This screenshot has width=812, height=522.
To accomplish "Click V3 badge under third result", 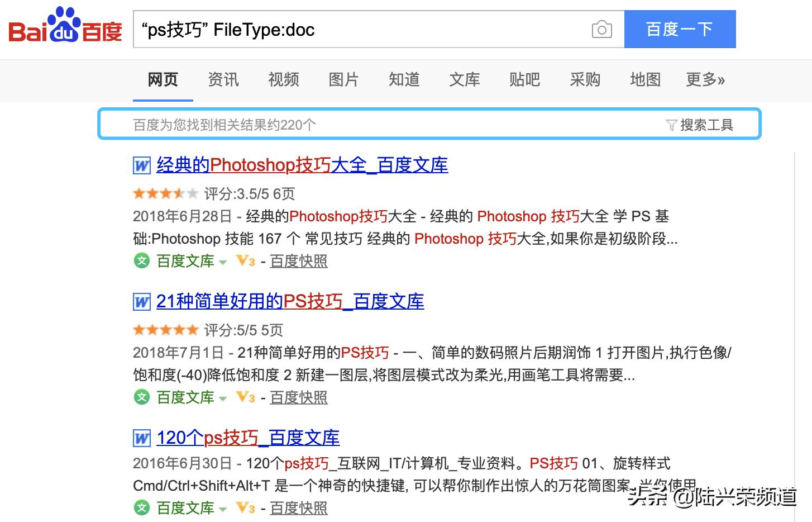I will click(x=246, y=507).
